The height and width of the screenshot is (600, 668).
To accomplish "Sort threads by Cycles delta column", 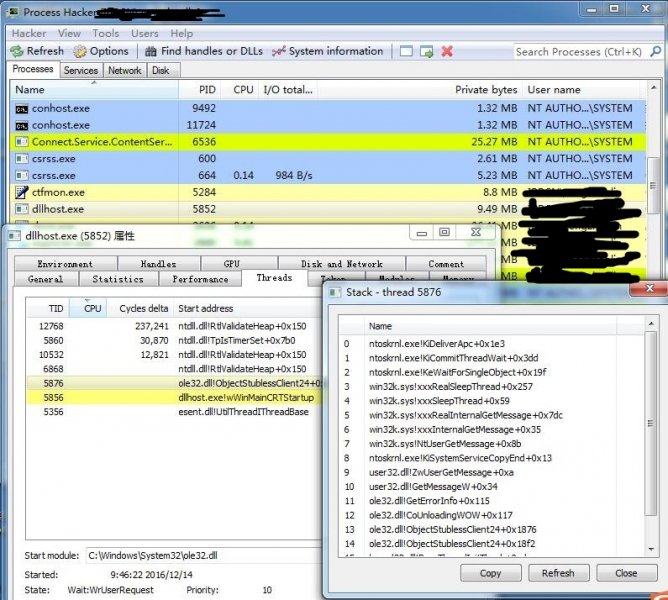I will coord(140,308).
